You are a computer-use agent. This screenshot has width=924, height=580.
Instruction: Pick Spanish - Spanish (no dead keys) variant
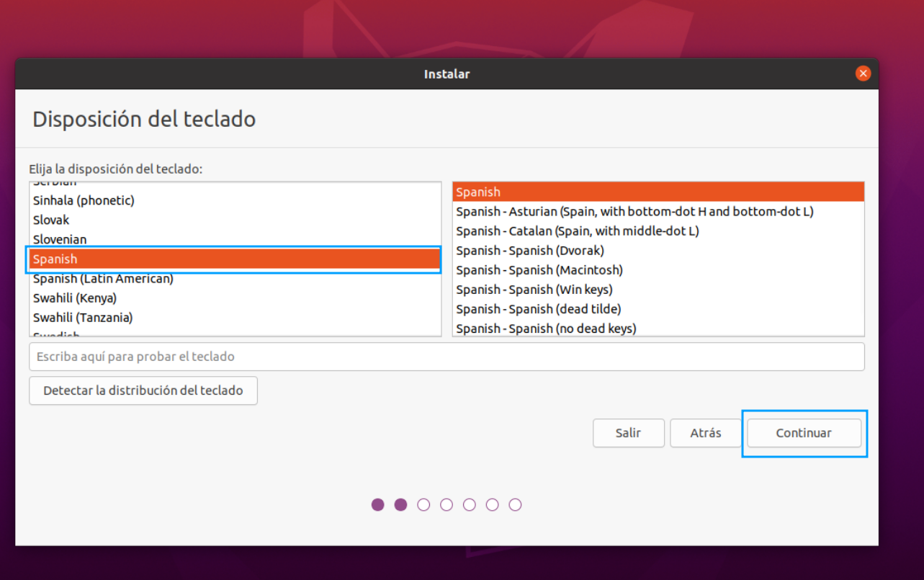click(x=658, y=328)
